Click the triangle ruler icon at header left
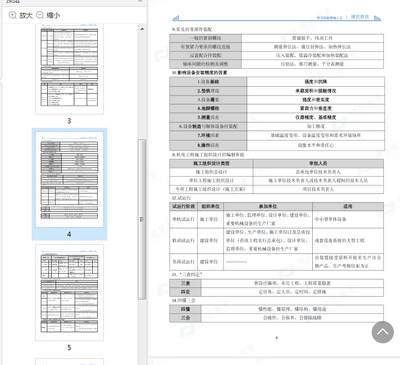Viewport: 400px width, 365px height. point(176,17)
